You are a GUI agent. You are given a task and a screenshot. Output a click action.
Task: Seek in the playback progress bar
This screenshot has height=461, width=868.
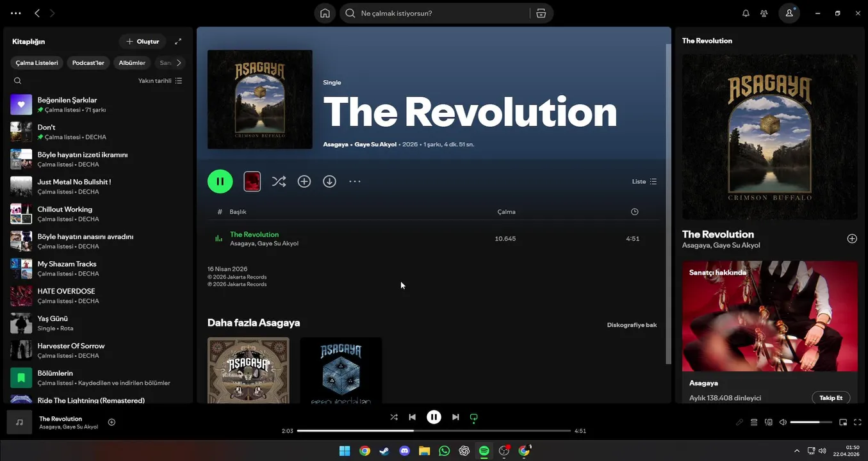click(434, 431)
